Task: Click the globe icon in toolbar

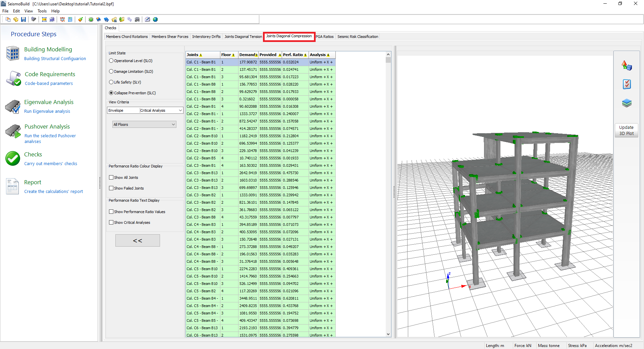Action: [155, 19]
